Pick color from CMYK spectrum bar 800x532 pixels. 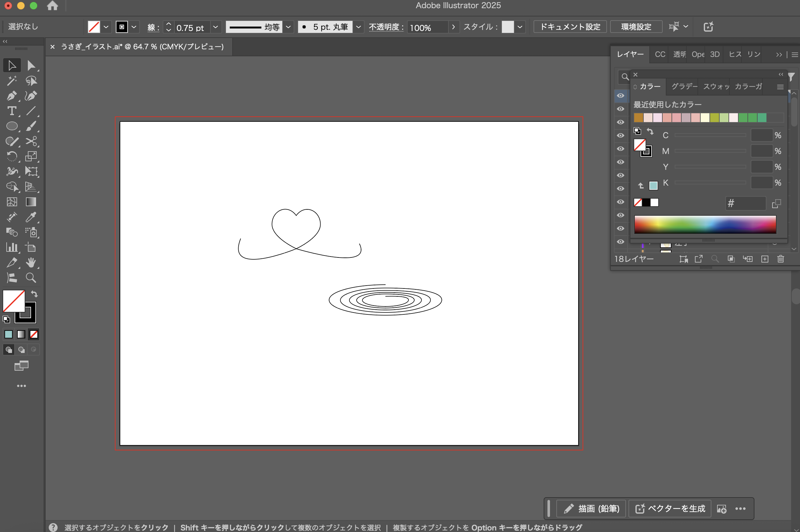tap(705, 224)
